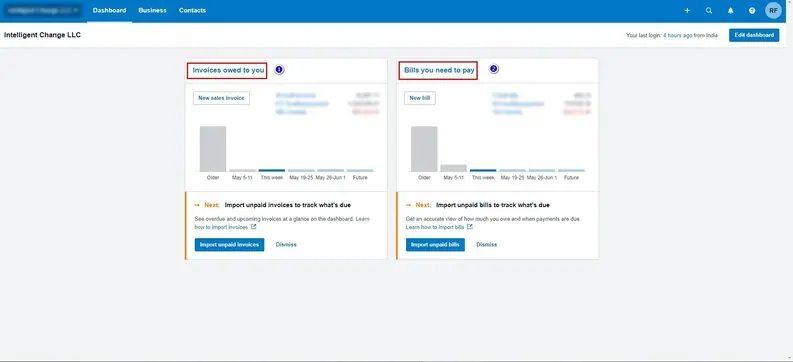Click Intelligent Change LLC title text

(x=42, y=35)
